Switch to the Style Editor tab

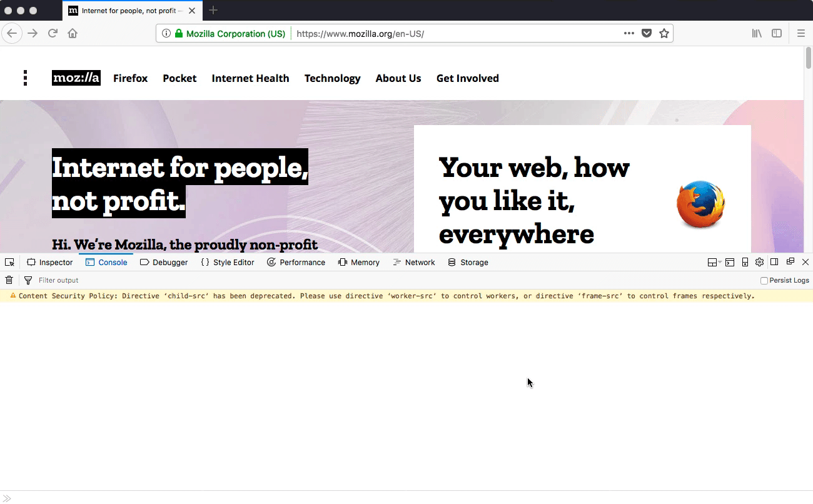(228, 262)
